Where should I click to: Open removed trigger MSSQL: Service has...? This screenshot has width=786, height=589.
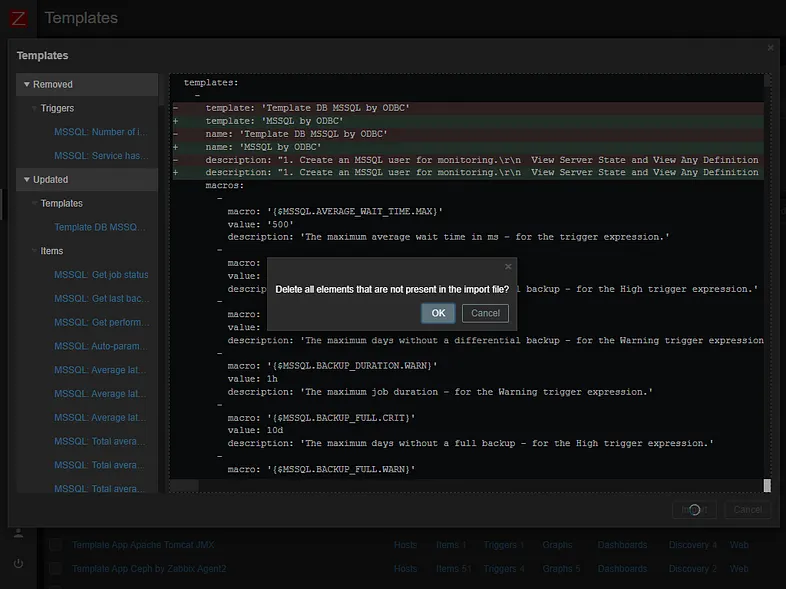coord(101,156)
